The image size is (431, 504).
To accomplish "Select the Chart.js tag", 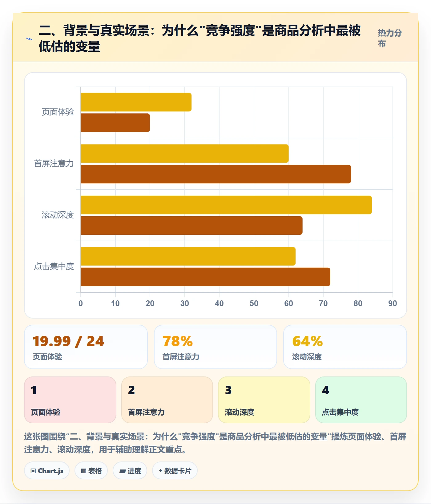I will coord(47,470).
